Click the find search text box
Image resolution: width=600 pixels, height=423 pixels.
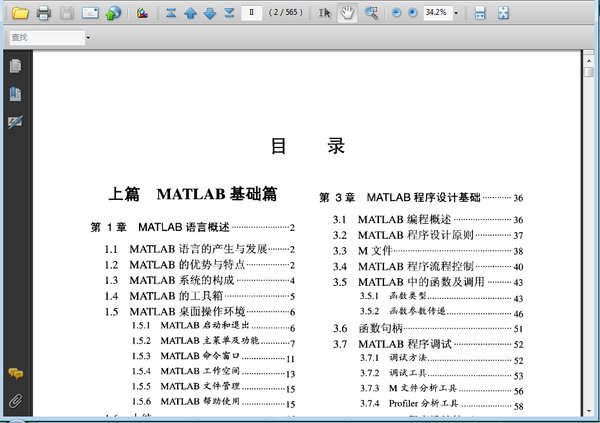(47, 38)
